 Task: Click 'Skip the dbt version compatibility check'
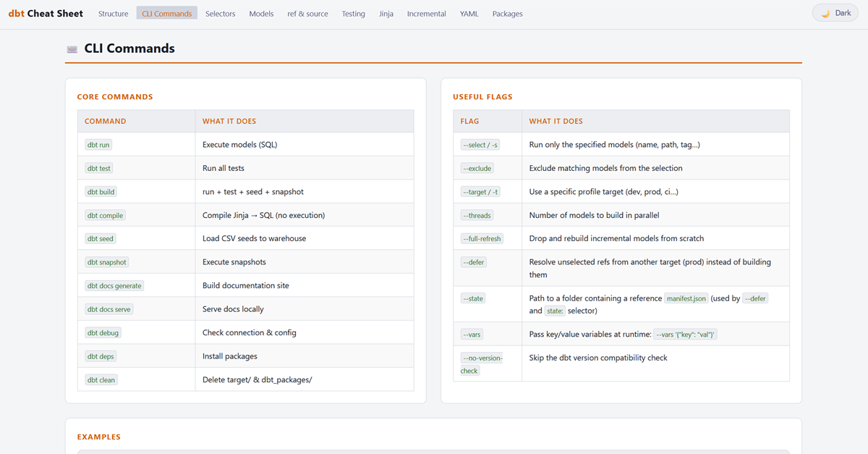click(x=598, y=358)
